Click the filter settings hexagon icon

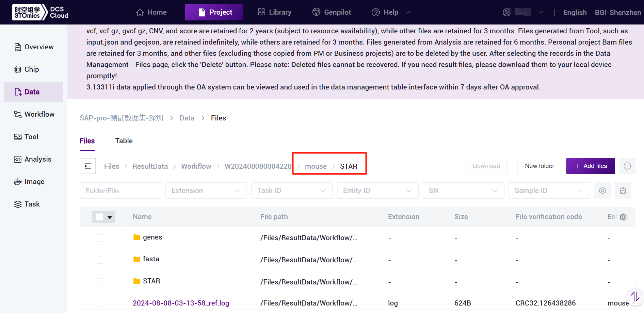tap(602, 191)
